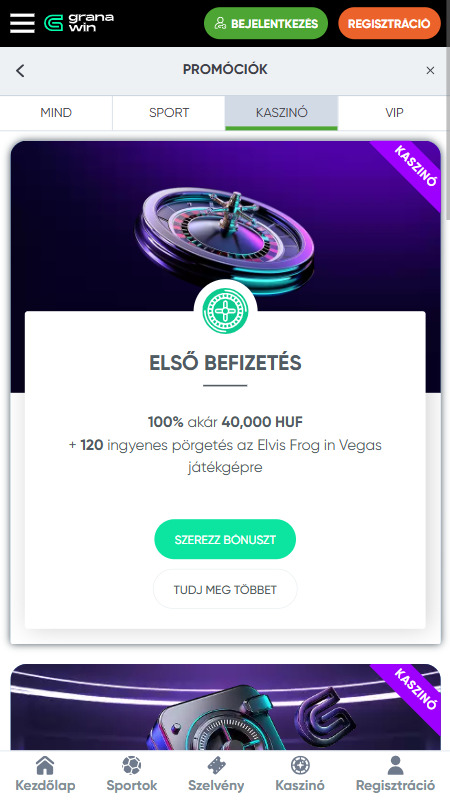The image size is (450, 800).
Task: Switch to the SPORT tab
Action: click(169, 113)
